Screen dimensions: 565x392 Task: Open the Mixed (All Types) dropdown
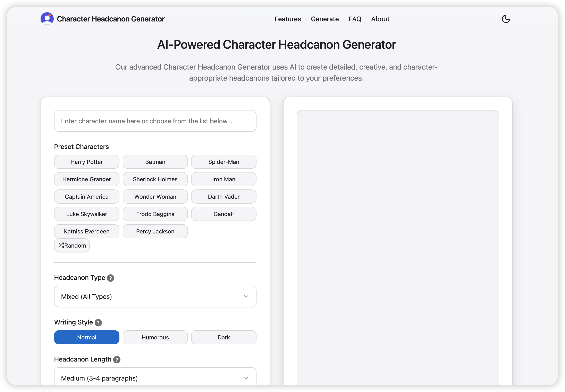[x=155, y=296]
